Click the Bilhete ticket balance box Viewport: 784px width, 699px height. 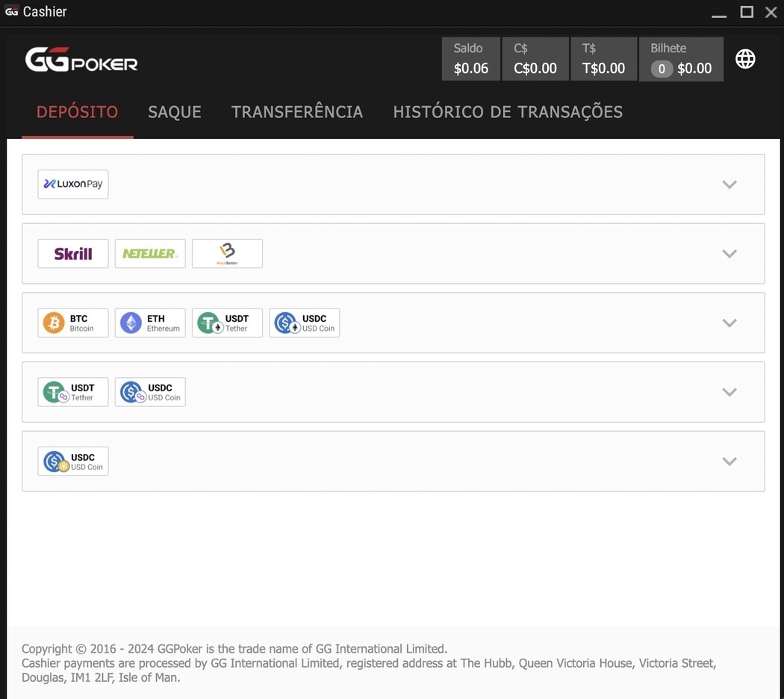click(x=681, y=59)
